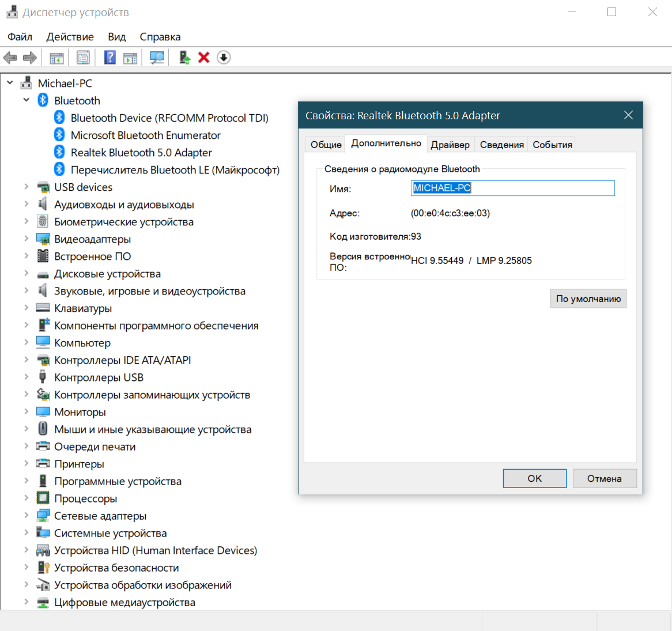Viewport: 672px width, 631px height.
Task: Open the Файл menu
Action: pyautogui.click(x=20, y=37)
